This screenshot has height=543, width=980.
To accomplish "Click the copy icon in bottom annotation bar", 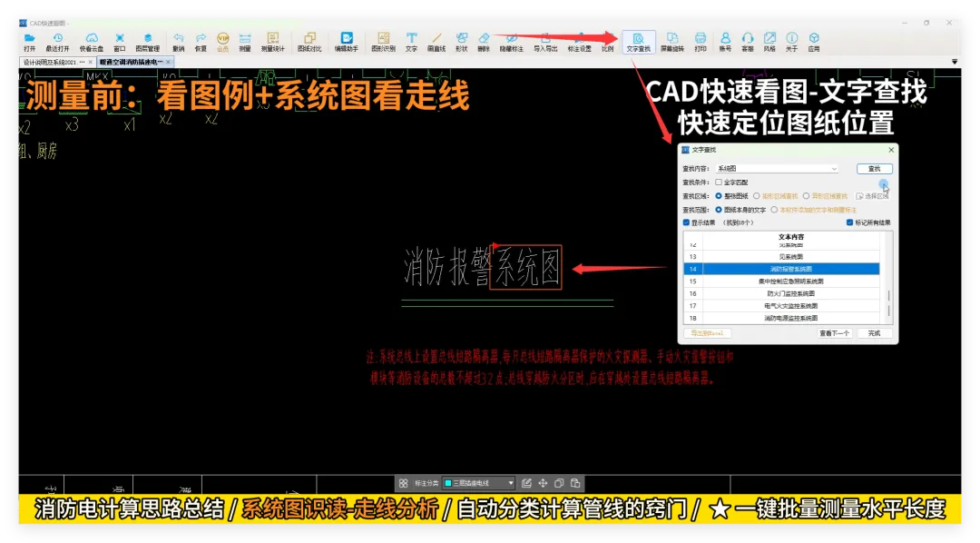I will [x=559, y=483].
